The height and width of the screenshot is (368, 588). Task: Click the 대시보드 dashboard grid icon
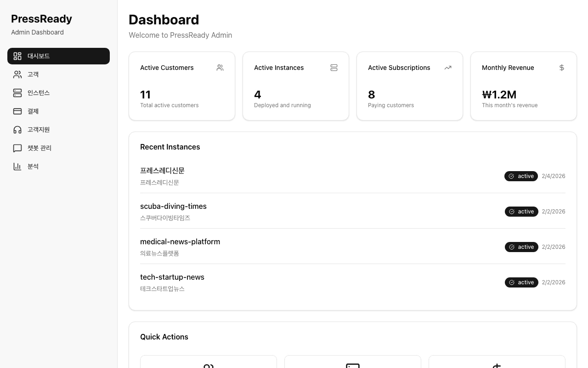[17, 56]
